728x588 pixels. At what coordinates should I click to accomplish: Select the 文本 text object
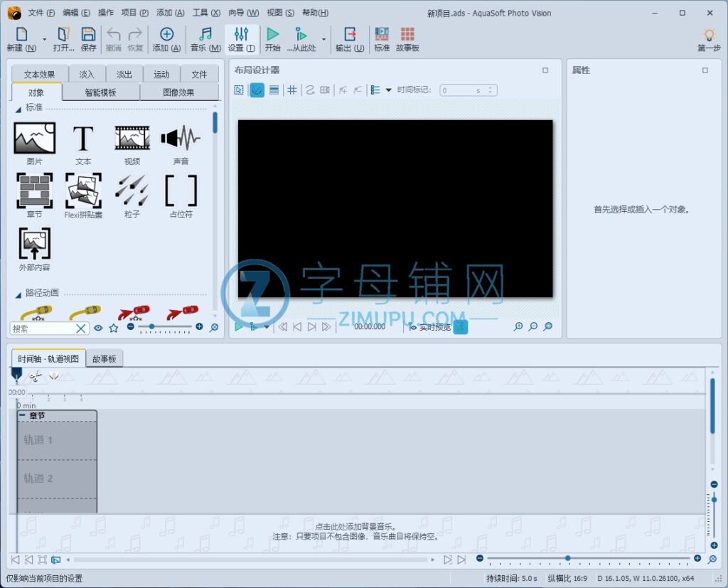click(x=83, y=144)
